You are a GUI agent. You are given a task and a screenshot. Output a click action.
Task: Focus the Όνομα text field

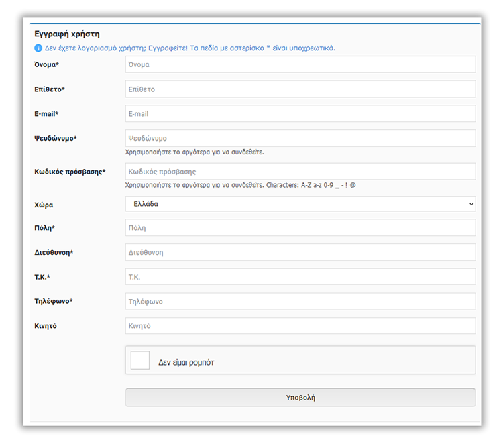[x=300, y=64]
